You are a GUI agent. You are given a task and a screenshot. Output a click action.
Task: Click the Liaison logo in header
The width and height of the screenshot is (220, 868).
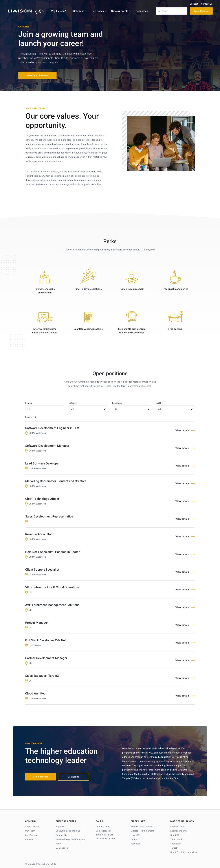25,11
